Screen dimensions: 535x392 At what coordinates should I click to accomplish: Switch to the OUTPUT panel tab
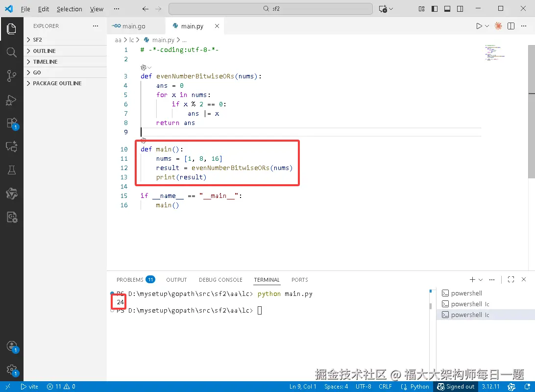(176, 279)
